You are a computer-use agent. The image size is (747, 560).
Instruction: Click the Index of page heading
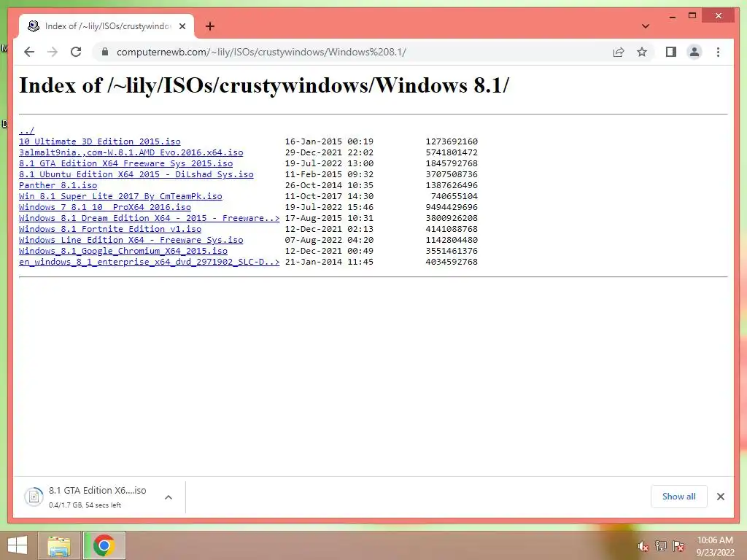click(264, 86)
